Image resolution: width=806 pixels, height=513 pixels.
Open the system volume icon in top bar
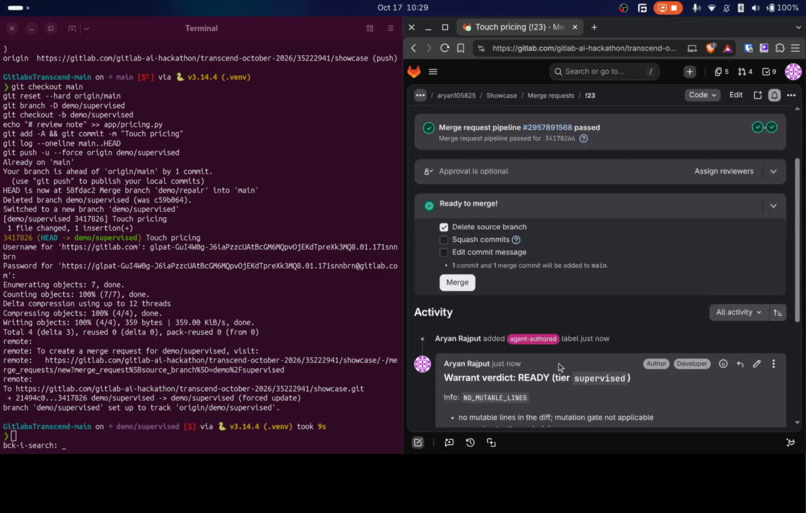[755, 8]
